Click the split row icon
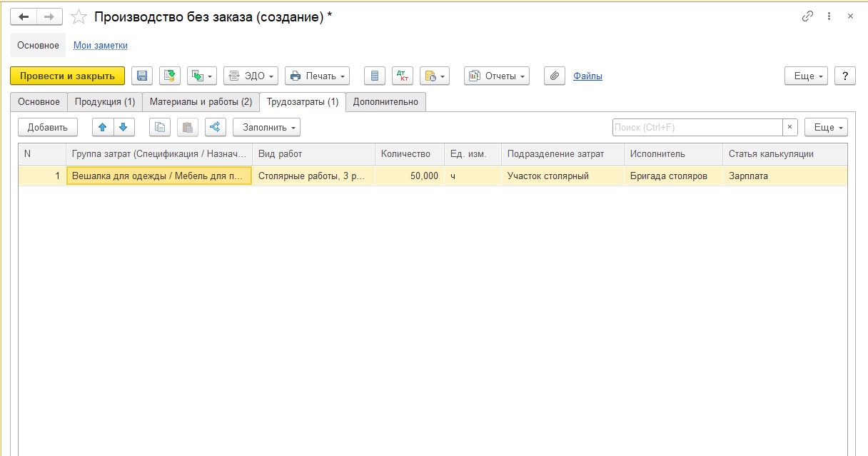The image size is (868, 456). (215, 127)
